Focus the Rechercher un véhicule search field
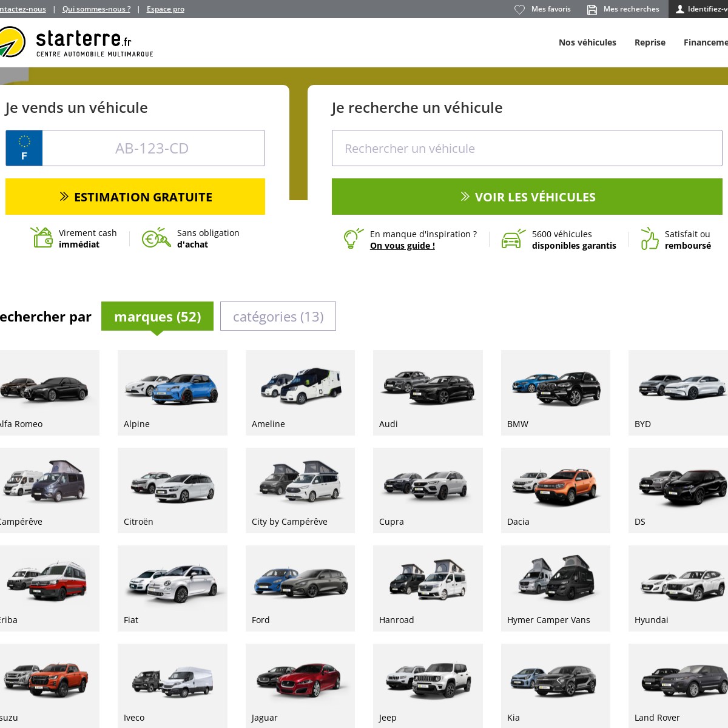The image size is (728, 728). coord(527,148)
